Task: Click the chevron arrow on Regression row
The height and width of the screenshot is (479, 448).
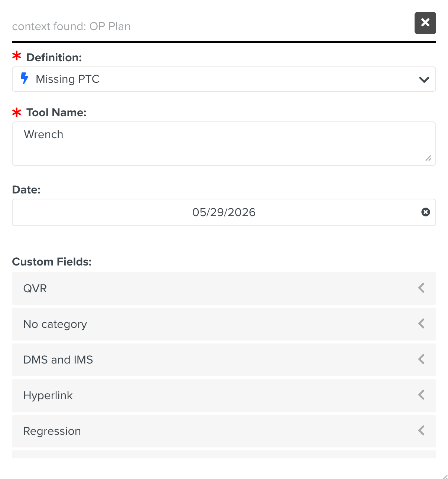Action: 421,430
